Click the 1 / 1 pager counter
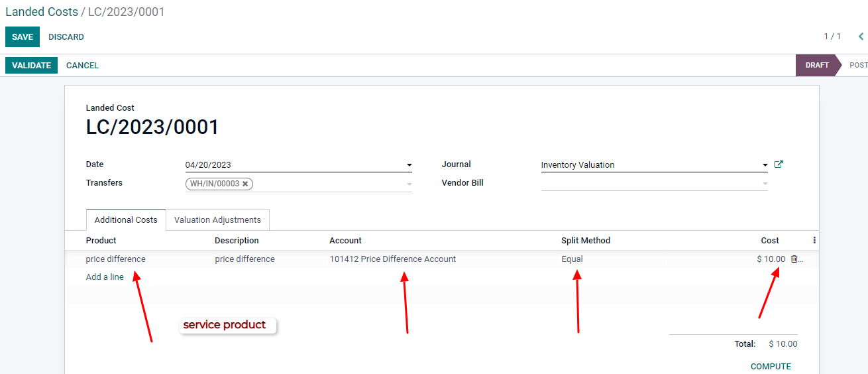 (x=832, y=36)
